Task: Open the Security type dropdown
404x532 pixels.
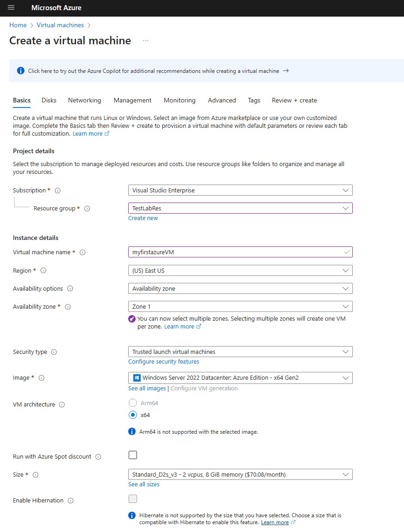Action: (240, 352)
